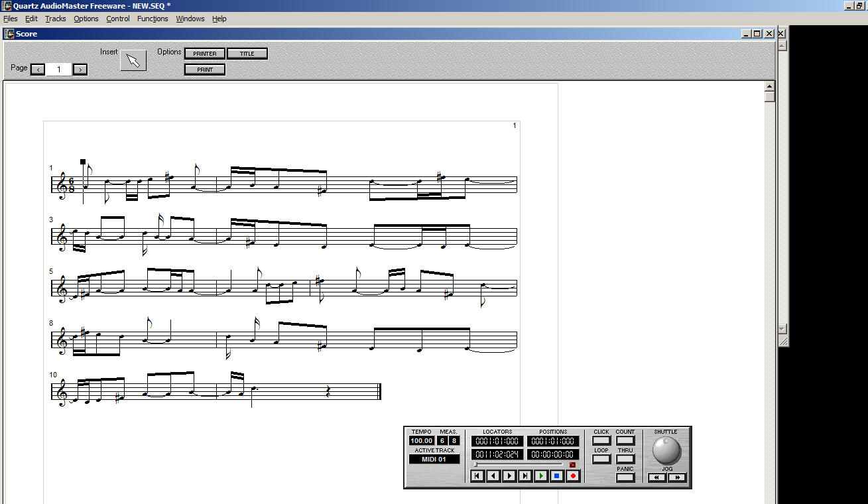This screenshot has width=868, height=504.
Task: Click the transport position slider handle
Action: pos(475,465)
